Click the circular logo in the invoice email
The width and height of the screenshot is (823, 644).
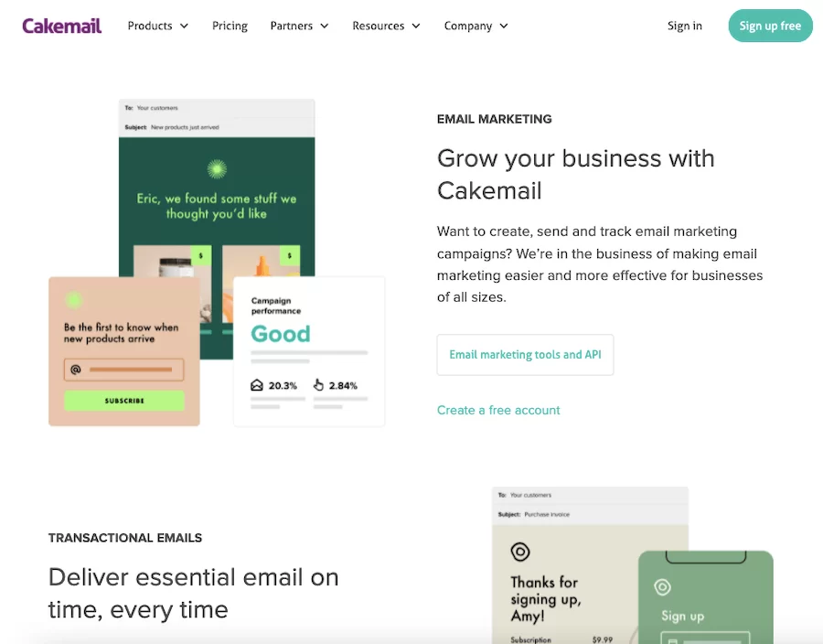coord(520,552)
